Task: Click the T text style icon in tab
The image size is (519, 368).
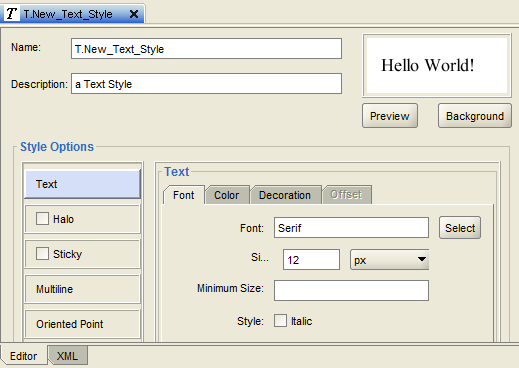Action: [12, 14]
